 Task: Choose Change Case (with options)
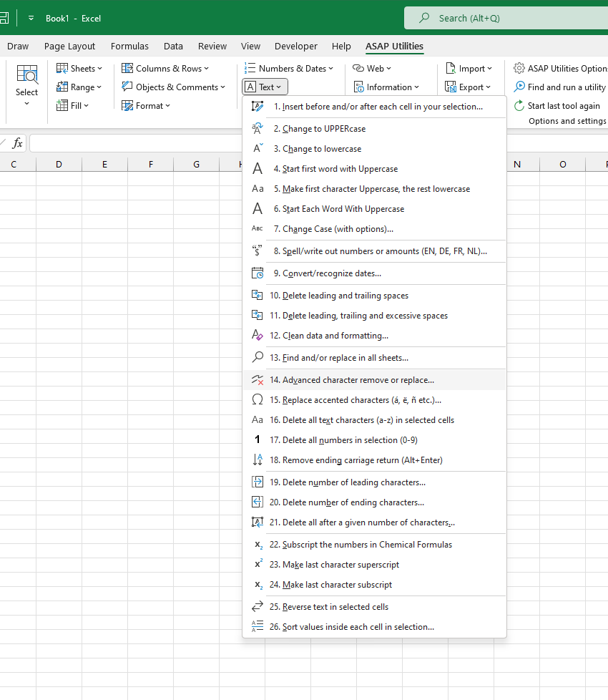[374, 229]
